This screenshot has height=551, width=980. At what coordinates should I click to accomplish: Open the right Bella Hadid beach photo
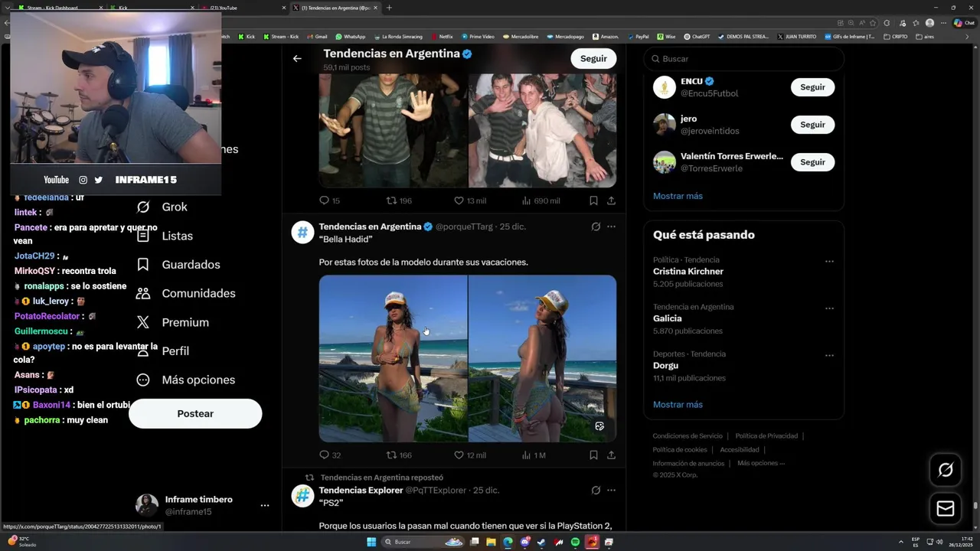[x=542, y=358]
